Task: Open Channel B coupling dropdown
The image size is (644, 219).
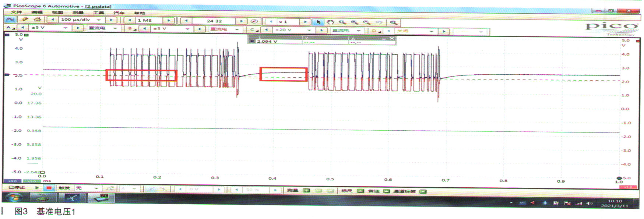Action: [237, 29]
